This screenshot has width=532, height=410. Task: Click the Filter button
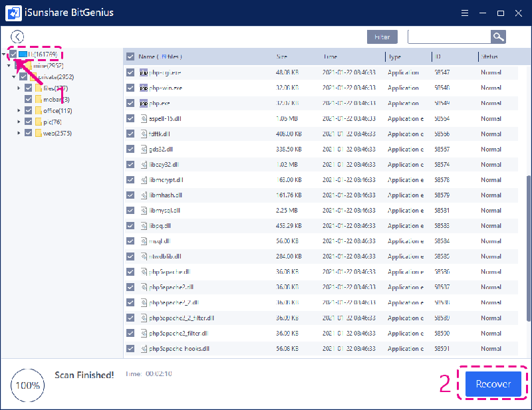[x=382, y=37]
